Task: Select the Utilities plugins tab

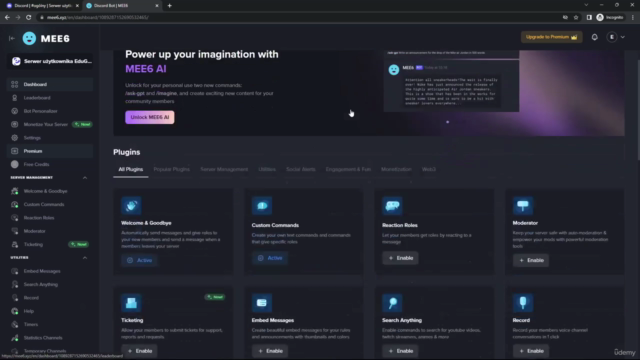Action: 267,169
